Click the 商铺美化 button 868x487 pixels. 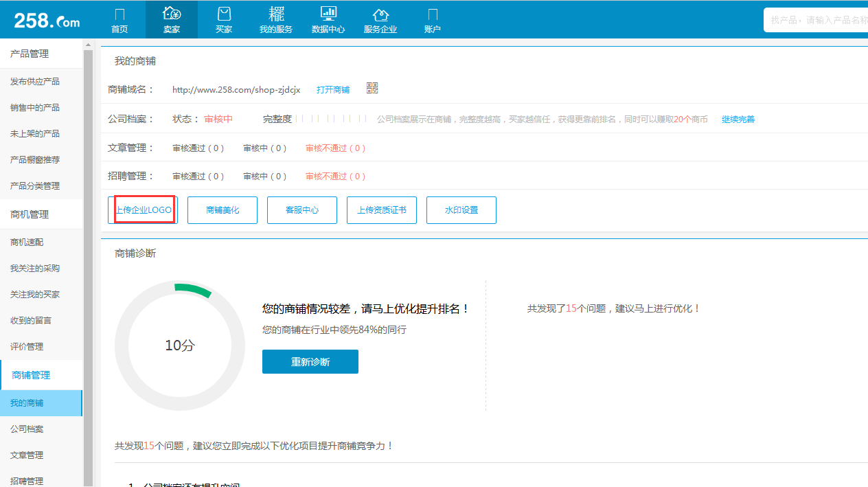click(x=222, y=209)
